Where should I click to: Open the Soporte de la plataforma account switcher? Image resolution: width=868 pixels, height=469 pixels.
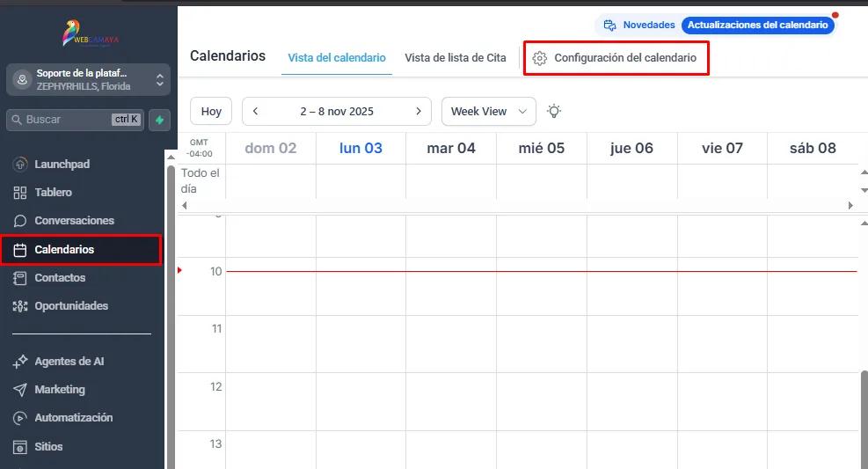pyautogui.click(x=89, y=80)
